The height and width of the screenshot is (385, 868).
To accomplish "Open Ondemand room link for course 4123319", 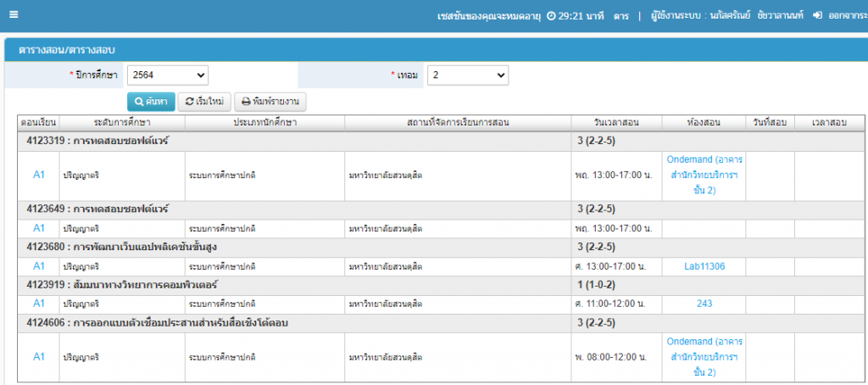I will coord(704,174).
